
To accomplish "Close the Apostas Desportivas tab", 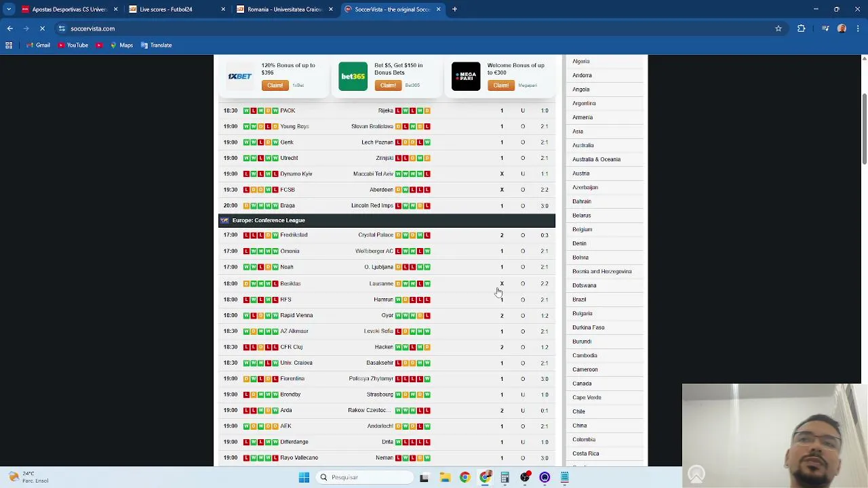I will pyautogui.click(x=115, y=9).
